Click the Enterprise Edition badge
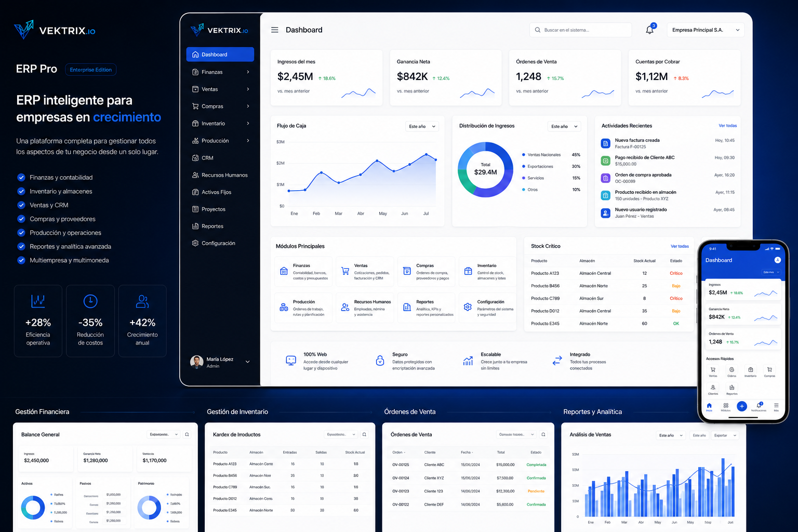 click(x=91, y=70)
